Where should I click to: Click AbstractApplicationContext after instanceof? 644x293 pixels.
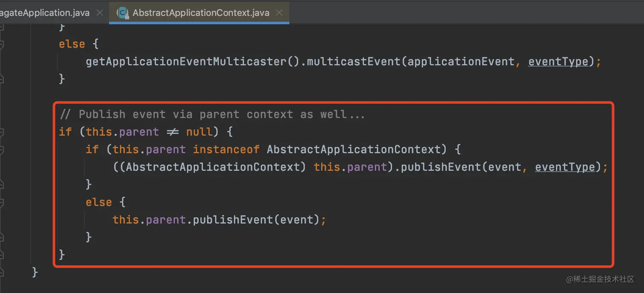pos(354,149)
